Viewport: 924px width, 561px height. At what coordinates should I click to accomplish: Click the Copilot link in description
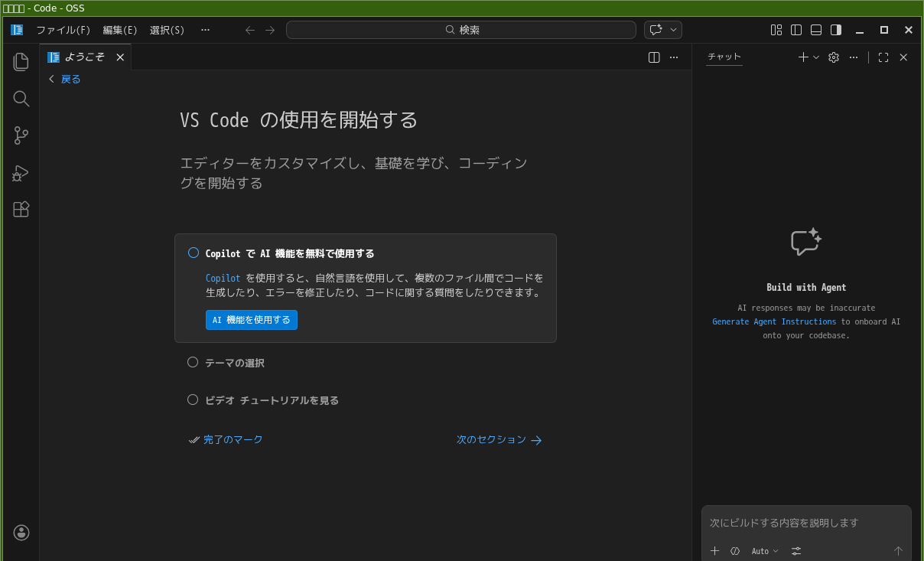(x=223, y=278)
